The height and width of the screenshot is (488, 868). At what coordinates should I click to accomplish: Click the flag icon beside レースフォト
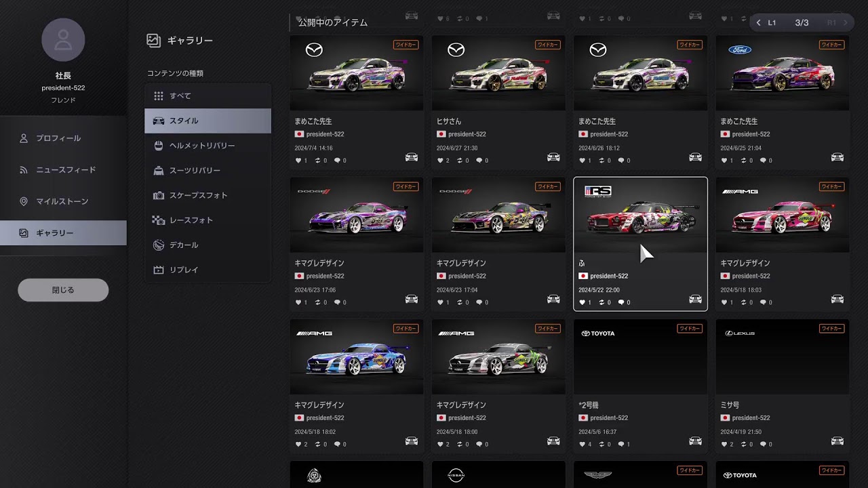(159, 220)
